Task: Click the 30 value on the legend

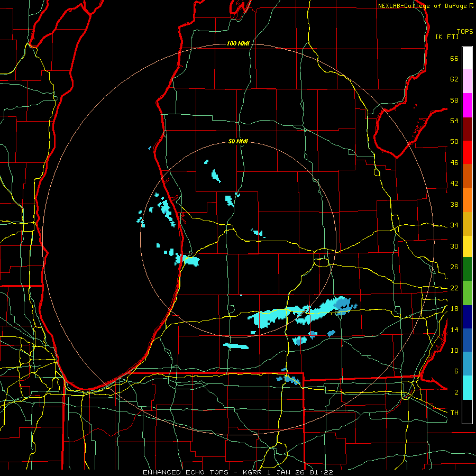Action: click(454, 246)
